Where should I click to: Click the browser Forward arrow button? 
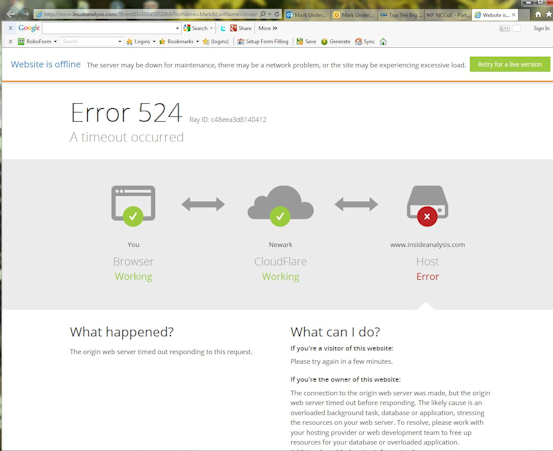(26, 14)
